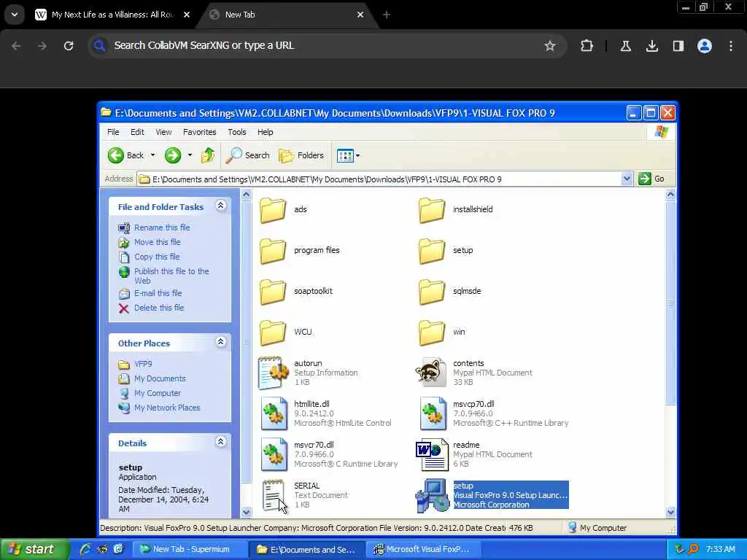This screenshot has width=747, height=560.
Task: Bookmark page with the star icon
Action: tap(550, 46)
